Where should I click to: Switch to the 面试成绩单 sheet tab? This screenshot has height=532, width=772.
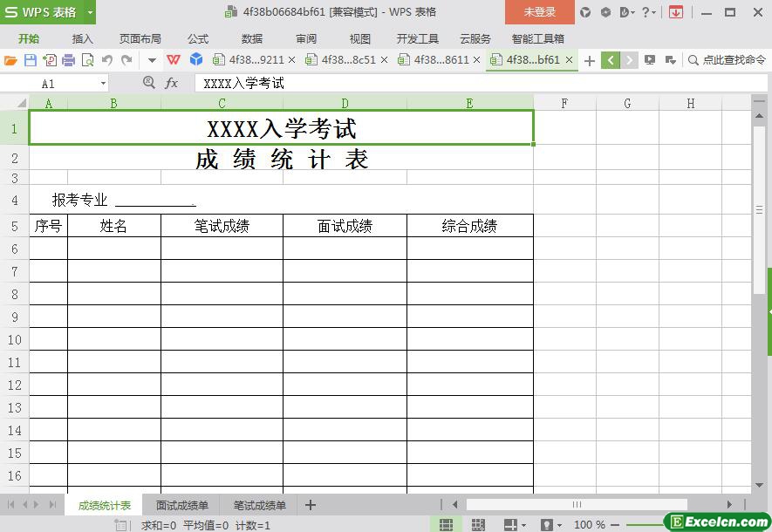(x=182, y=506)
